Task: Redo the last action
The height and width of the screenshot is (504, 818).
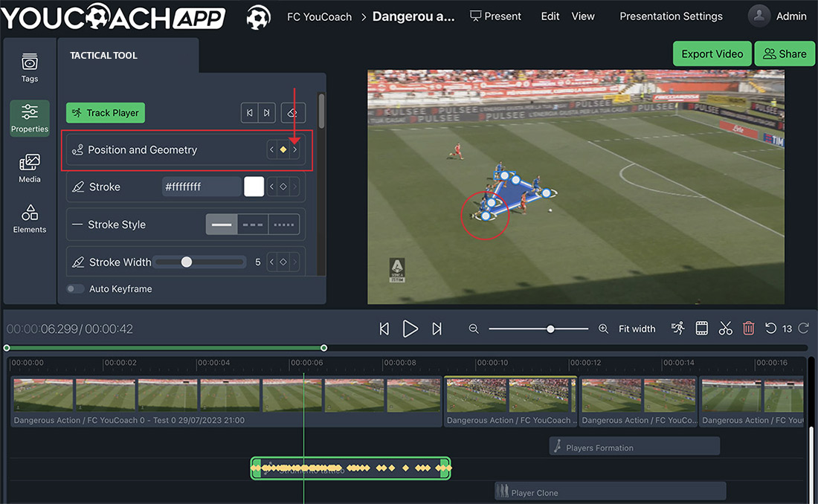Action: point(803,328)
